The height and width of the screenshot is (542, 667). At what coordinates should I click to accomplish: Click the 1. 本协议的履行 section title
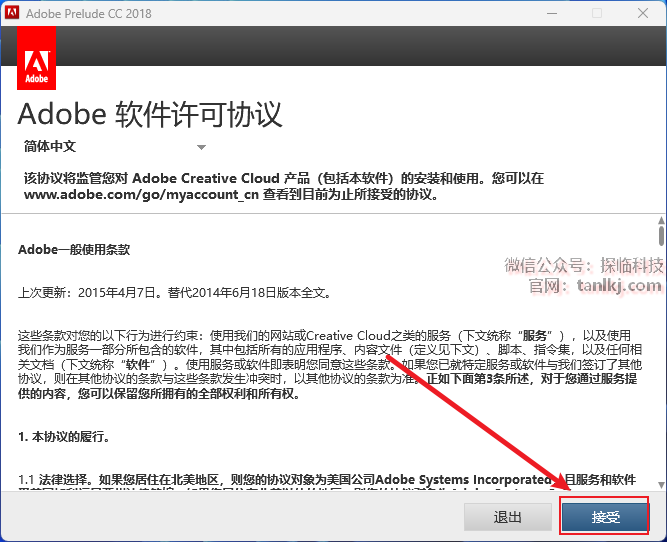click(x=64, y=437)
